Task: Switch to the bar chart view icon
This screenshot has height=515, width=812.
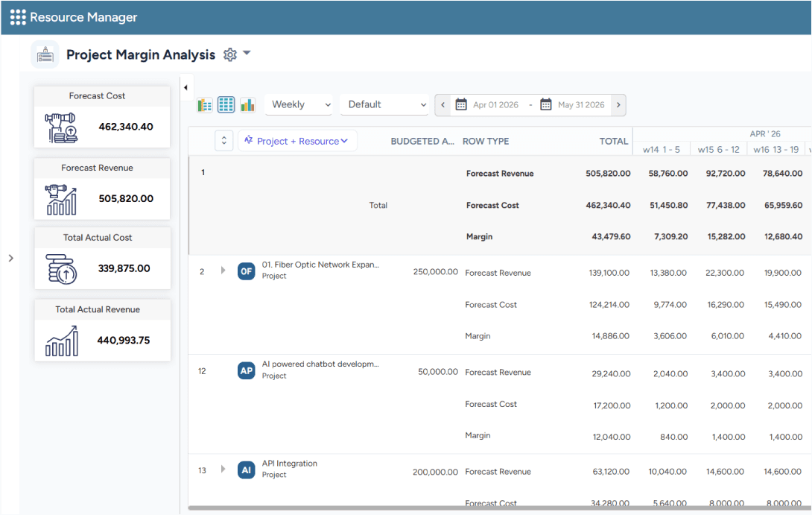Action: tap(247, 105)
